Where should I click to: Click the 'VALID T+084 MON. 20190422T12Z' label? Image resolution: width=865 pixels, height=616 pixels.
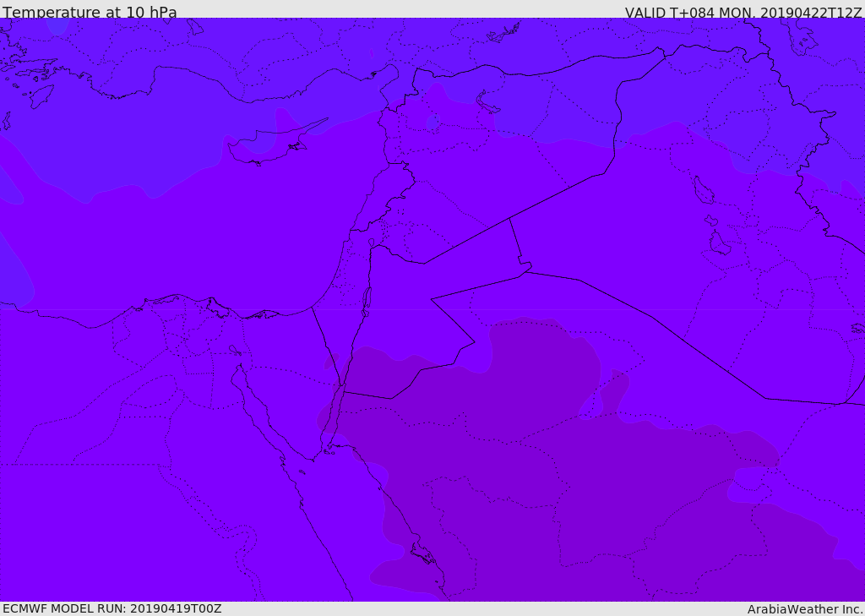pyautogui.click(x=743, y=13)
